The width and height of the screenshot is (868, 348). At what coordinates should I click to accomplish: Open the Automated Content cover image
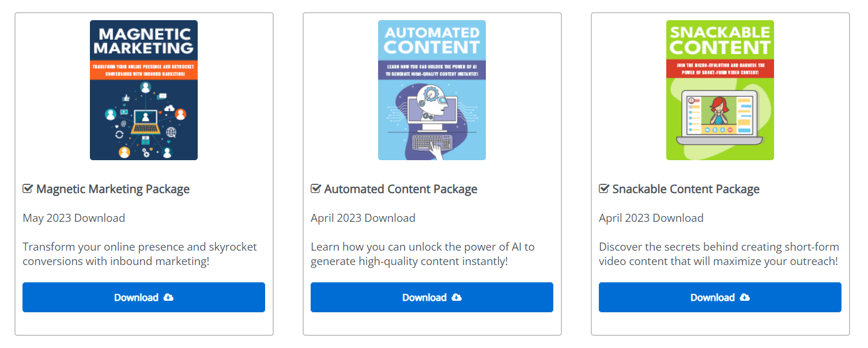432,90
